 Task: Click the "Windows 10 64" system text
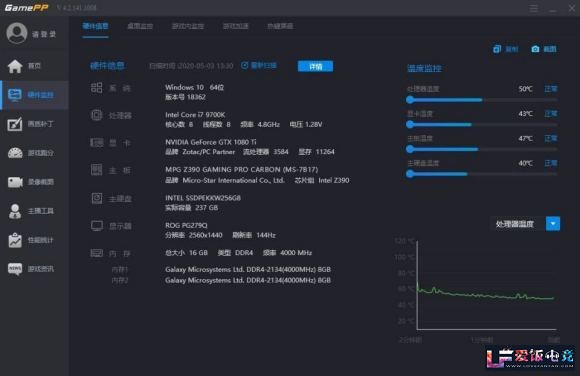pyautogui.click(x=194, y=87)
